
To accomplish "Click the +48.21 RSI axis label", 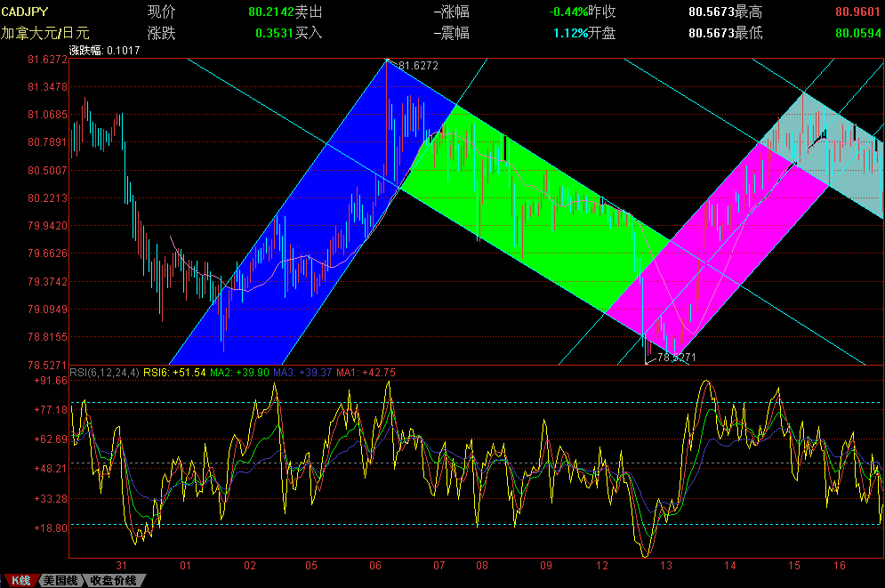I will click(51, 469).
